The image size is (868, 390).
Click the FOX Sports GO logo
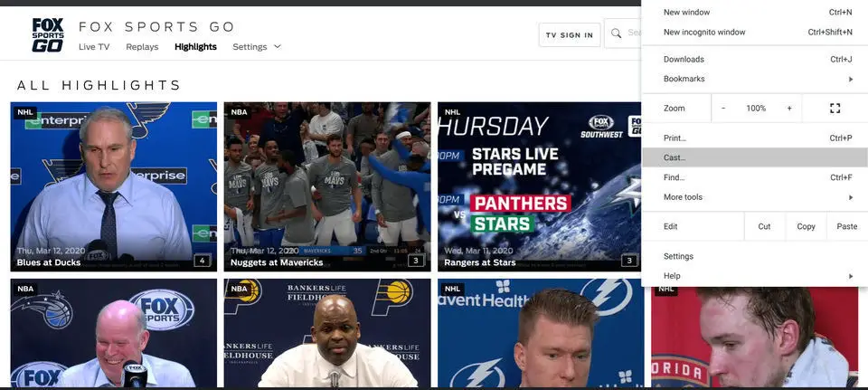pos(48,35)
